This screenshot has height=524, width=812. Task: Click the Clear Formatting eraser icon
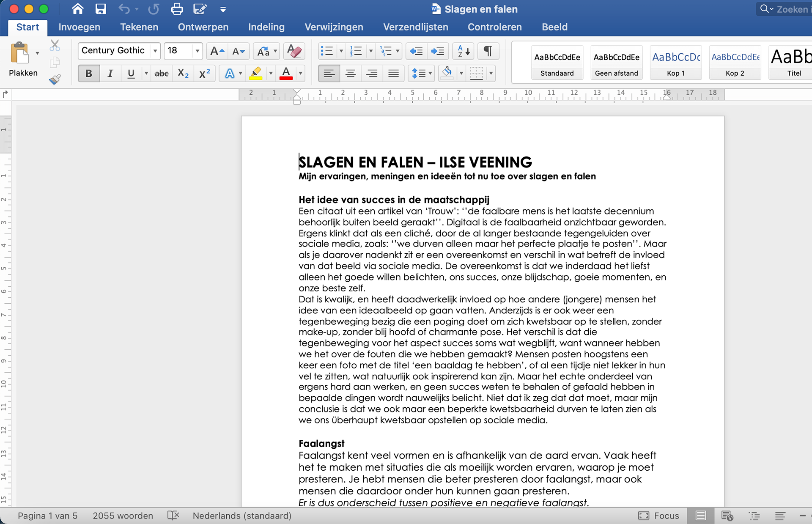click(294, 51)
